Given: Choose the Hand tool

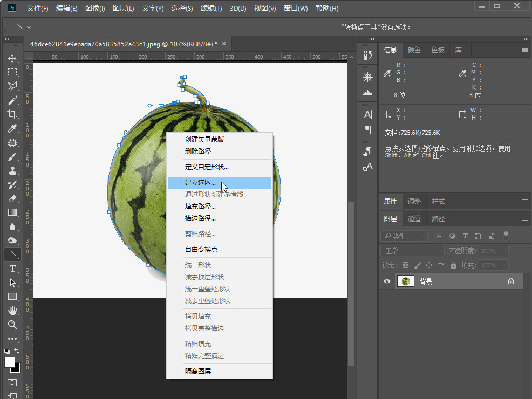Looking at the screenshot, I should [x=12, y=311].
